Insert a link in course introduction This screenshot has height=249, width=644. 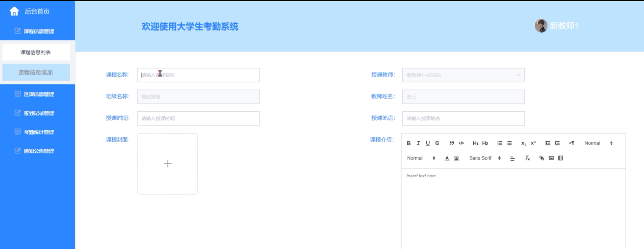click(541, 158)
